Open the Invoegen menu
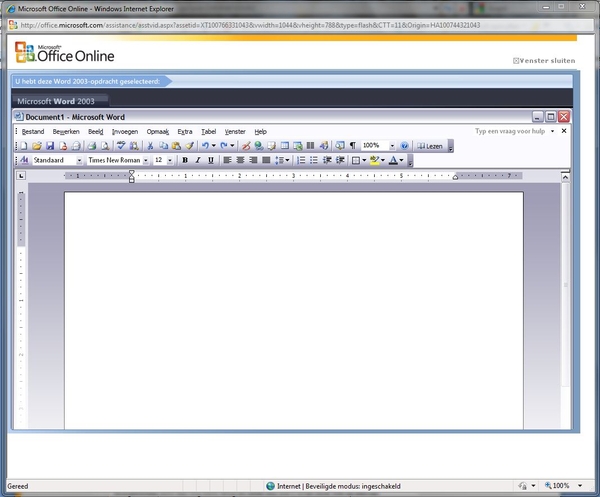The image size is (600, 497). (x=125, y=132)
